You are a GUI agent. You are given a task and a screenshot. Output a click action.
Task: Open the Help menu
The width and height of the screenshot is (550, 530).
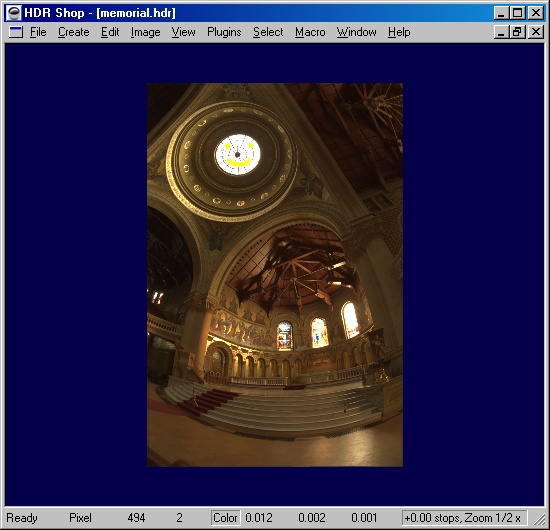click(x=399, y=32)
